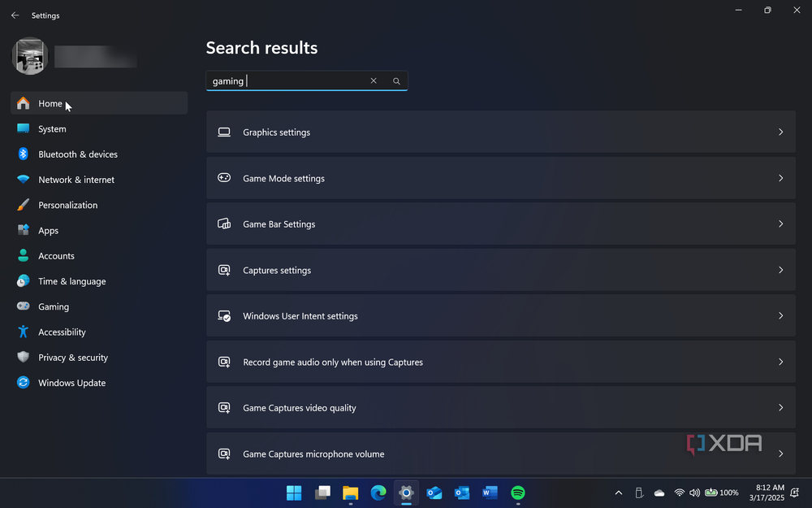Image resolution: width=812 pixels, height=508 pixels.
Task: Select Home in the navigation pane
Action: click(x=49, y=103)
